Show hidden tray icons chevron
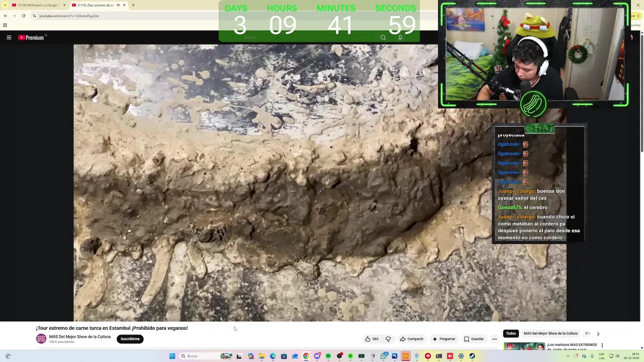 coord(568,356)
